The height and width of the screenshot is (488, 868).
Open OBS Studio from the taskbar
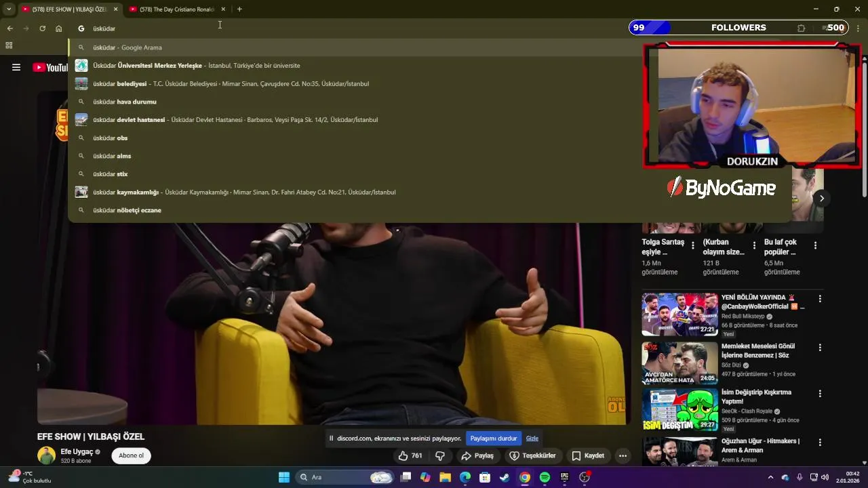tap(585, 477)
